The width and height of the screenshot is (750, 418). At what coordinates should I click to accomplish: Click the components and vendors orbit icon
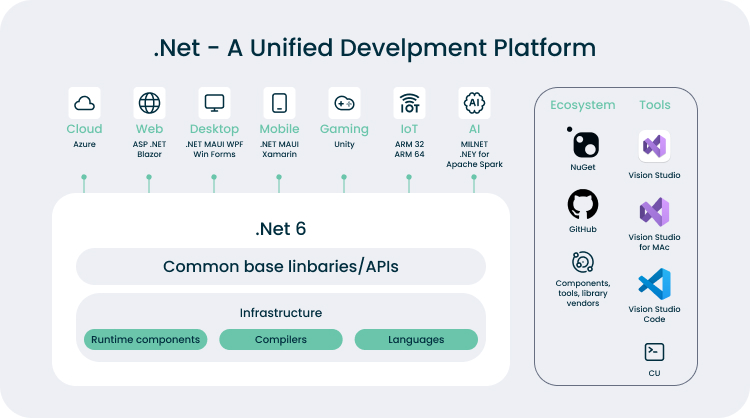click(x=583, y=262)
